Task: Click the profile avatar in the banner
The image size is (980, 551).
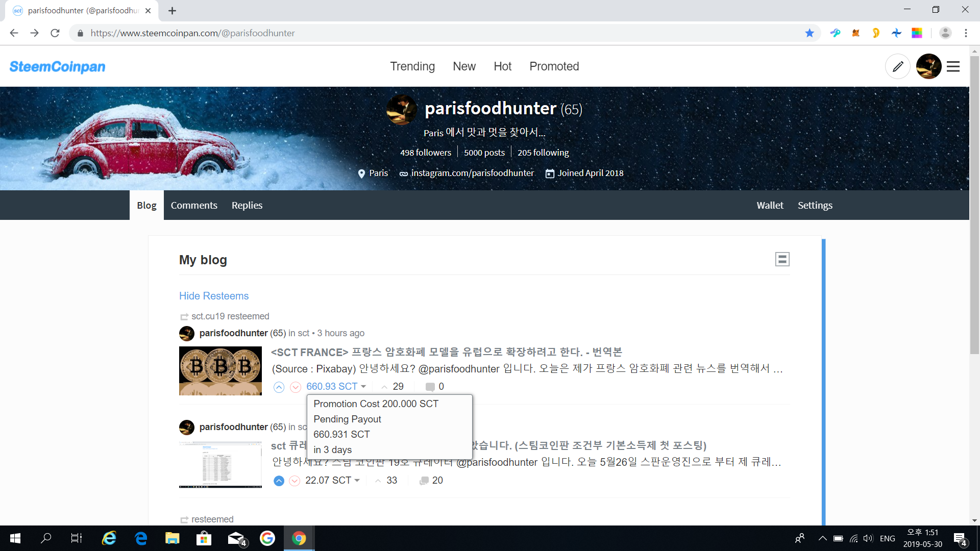Action: pos(402,110)
